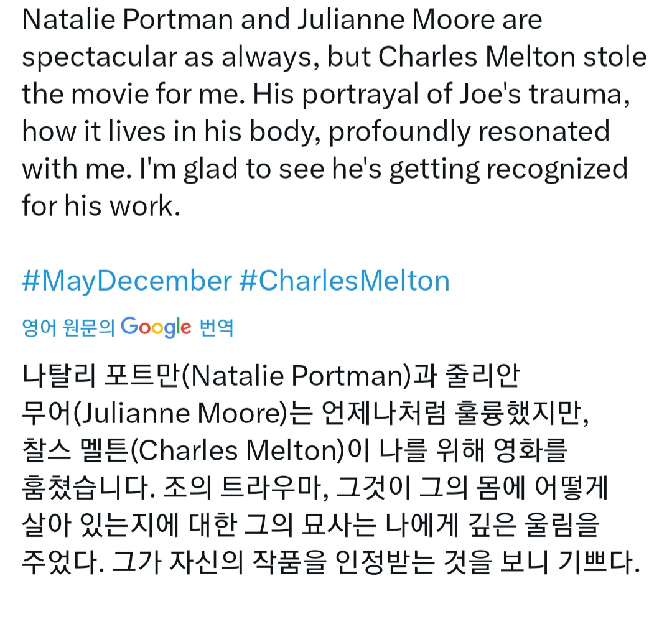Open the #CharlesMelton hashtag
The height and width of the screenshot is (619, 672).
[x=344, y=281]
